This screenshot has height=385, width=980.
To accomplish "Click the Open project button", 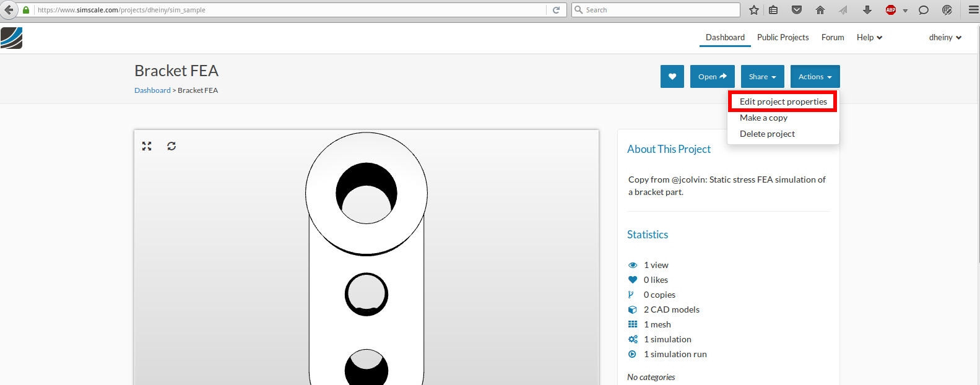I will pos(713,77).
